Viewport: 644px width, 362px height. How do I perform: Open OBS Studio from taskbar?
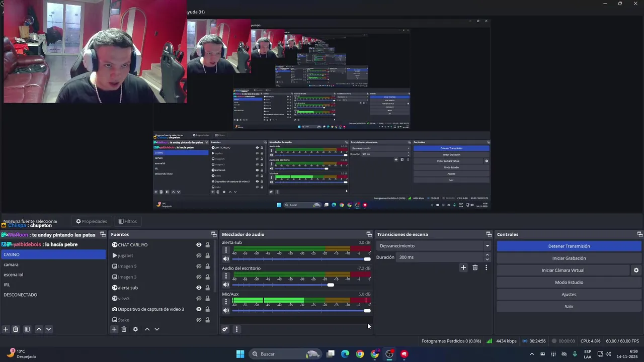pyautogui.click(x=389, y=354)
